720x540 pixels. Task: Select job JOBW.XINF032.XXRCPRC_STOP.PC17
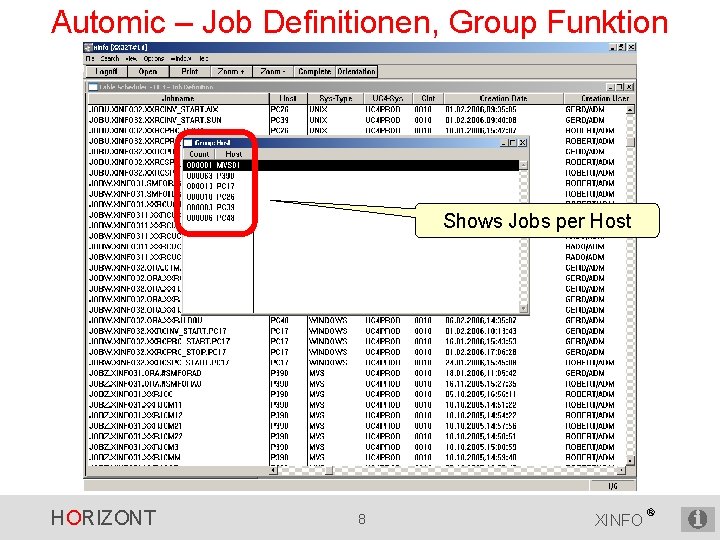coord(157,352)
